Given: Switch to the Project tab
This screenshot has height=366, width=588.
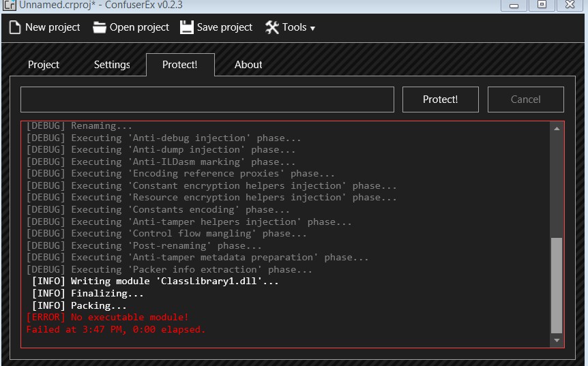Looking at the screenshot, I should click(44, 65).
